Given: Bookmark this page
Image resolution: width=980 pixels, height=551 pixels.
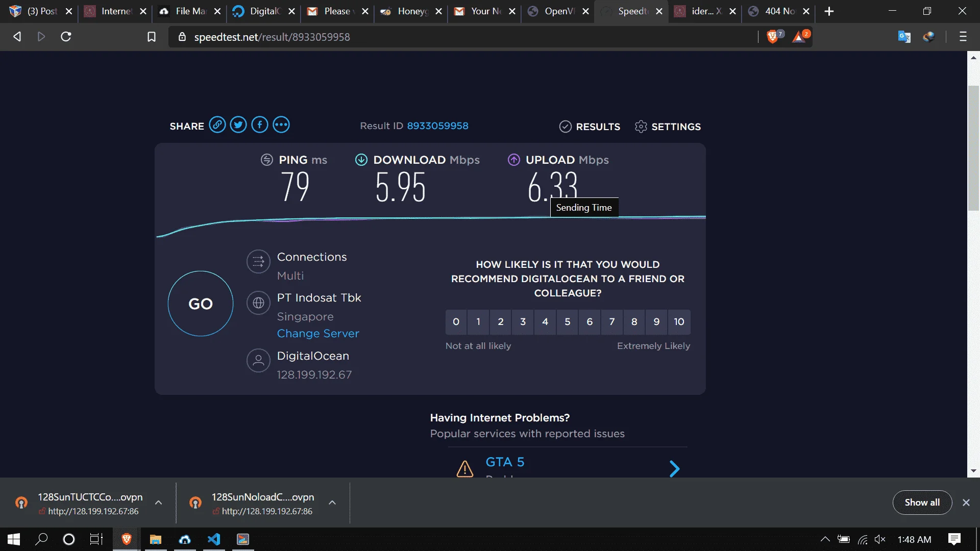Looking at the screenshot, I should [x=152, y=37].
